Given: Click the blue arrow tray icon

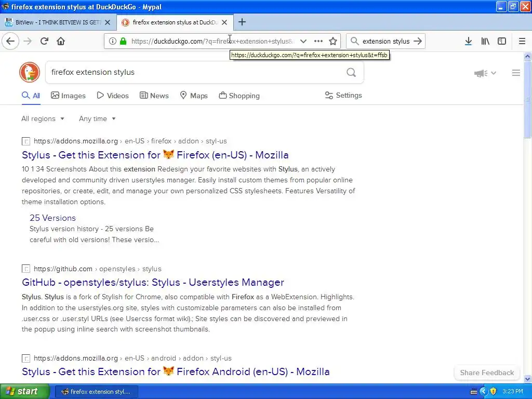Looking at the screenshot, I should 484,391.
